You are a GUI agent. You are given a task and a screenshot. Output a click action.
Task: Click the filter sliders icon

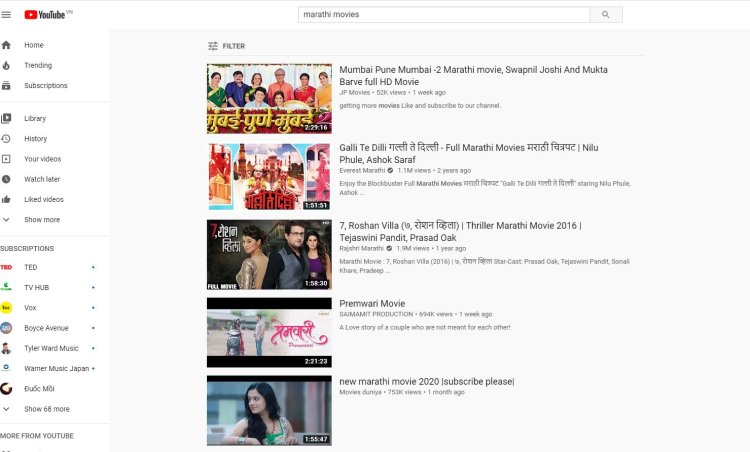[213, 46]
